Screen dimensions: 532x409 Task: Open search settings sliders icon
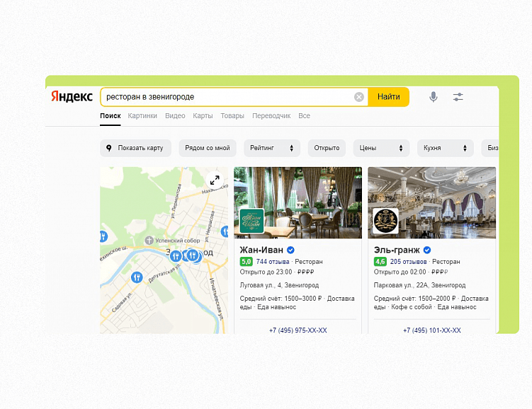pos(458,97)
